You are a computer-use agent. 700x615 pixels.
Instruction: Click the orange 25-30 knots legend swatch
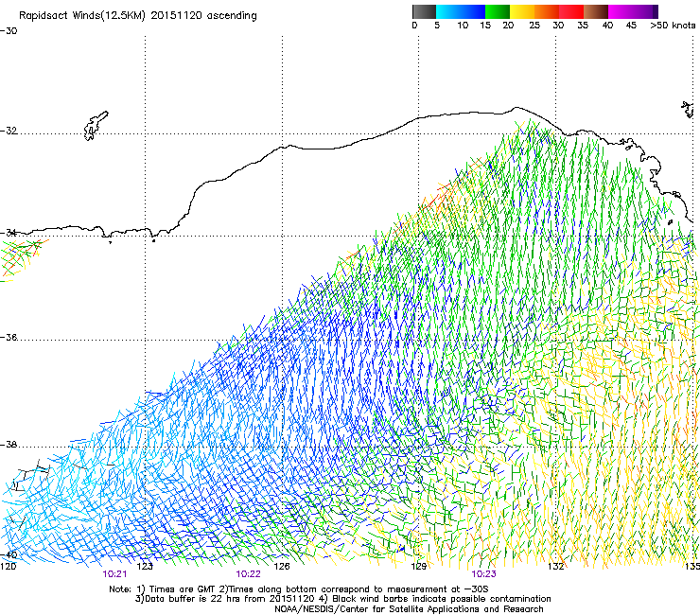[x=547, y=11]
